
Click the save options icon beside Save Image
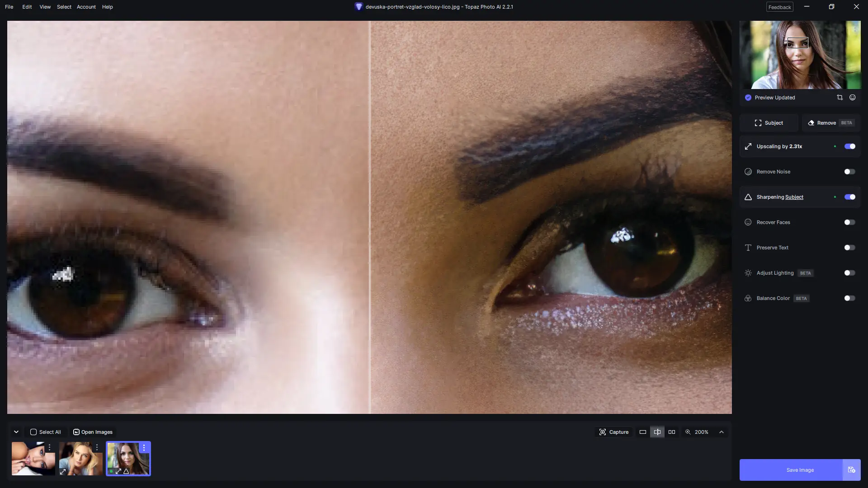click(x=851, y=470)
